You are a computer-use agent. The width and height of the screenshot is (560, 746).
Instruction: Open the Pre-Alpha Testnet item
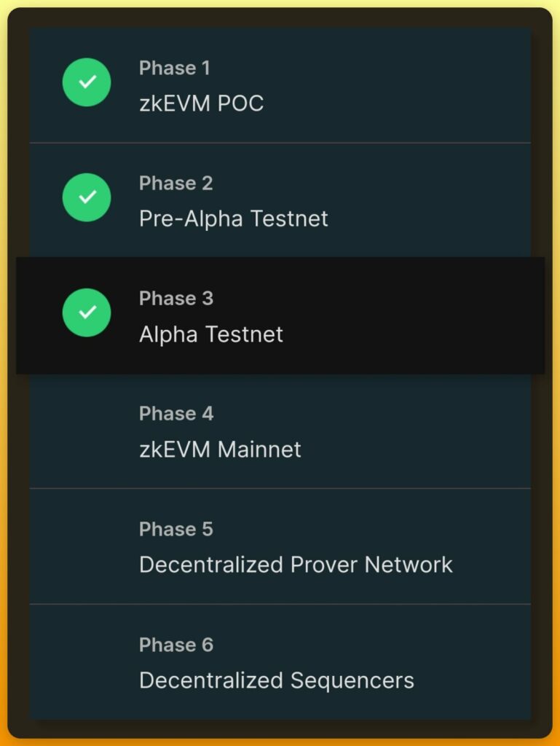[234, 219]
